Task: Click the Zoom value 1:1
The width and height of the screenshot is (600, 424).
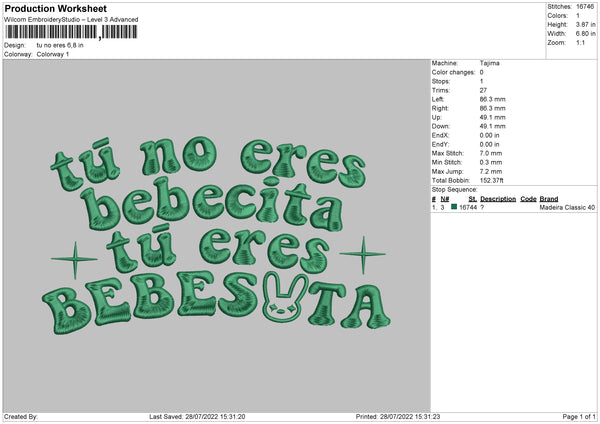Action: pyautogui.click(x=580, y=42)
